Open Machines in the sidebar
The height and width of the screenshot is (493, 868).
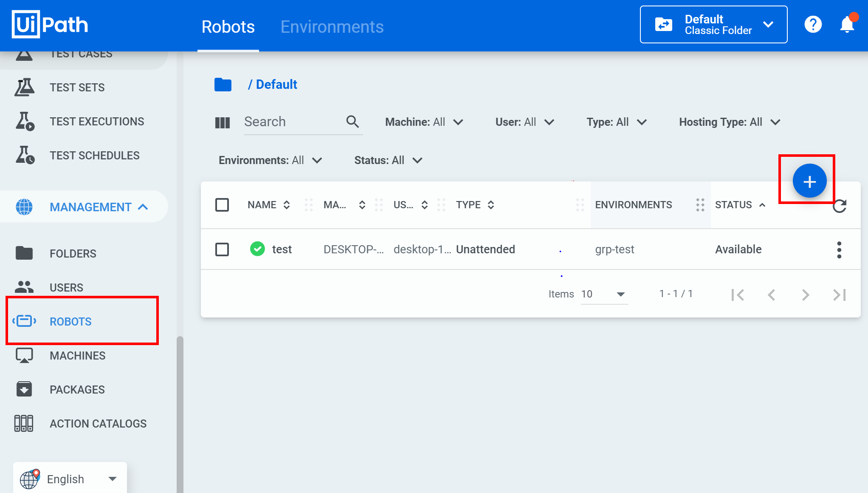click(77, 356)
